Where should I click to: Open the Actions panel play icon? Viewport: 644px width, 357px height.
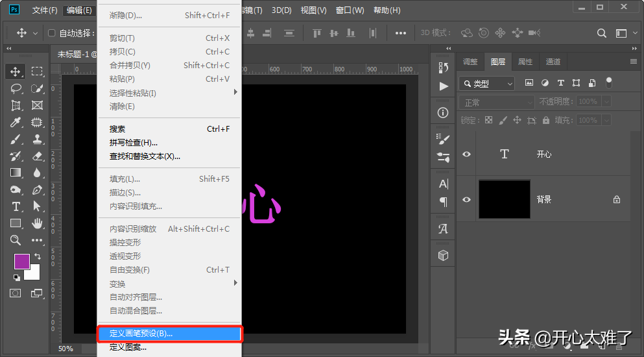click(443, 86)
